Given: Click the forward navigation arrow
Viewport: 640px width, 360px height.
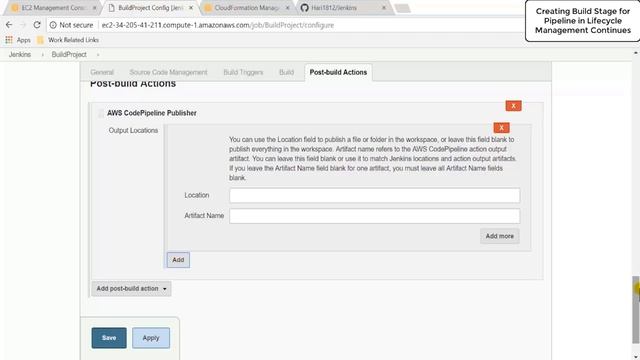Looking at the screenshot, I should pos(23,25).
